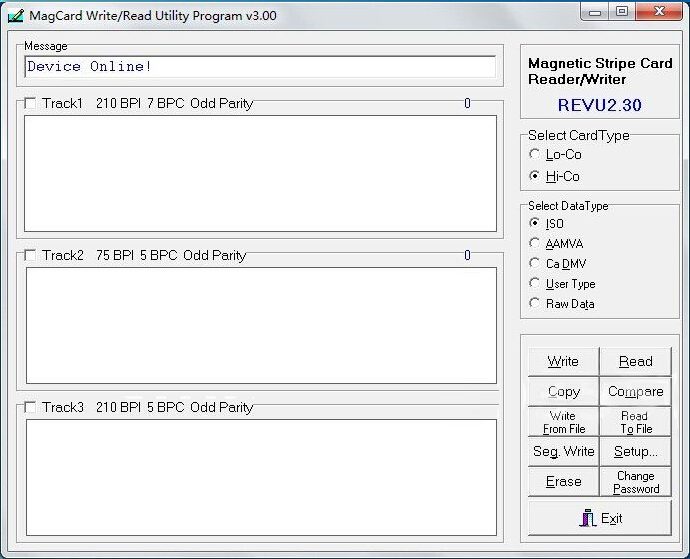This screenshot has height=559, width=690.
Task: Click the Change Password button
Action: click(636, 482)
